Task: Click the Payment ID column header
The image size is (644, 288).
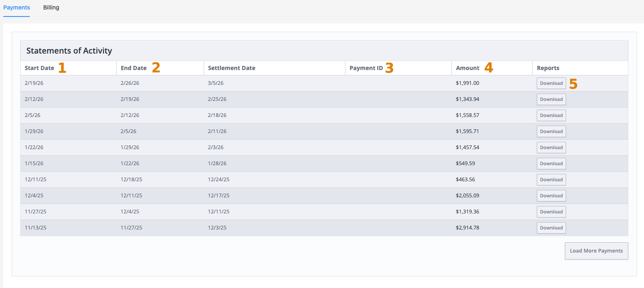Action: 366,68
